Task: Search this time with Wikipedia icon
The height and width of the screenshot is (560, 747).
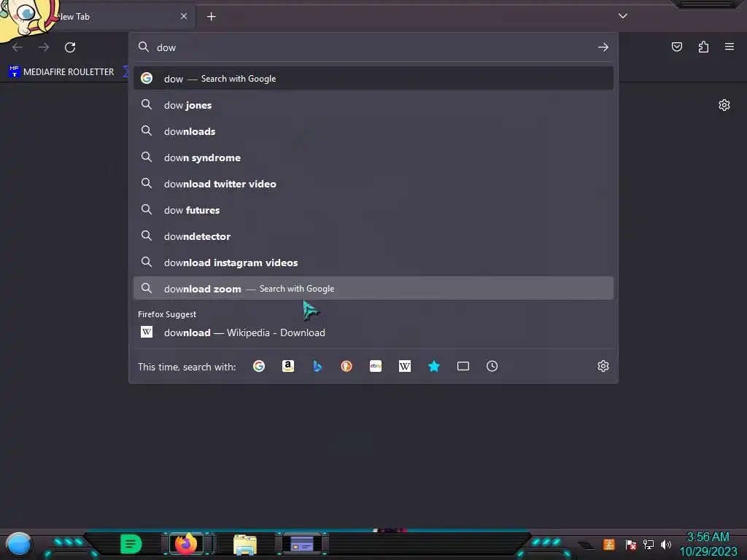Action: [x=404, y=366]
